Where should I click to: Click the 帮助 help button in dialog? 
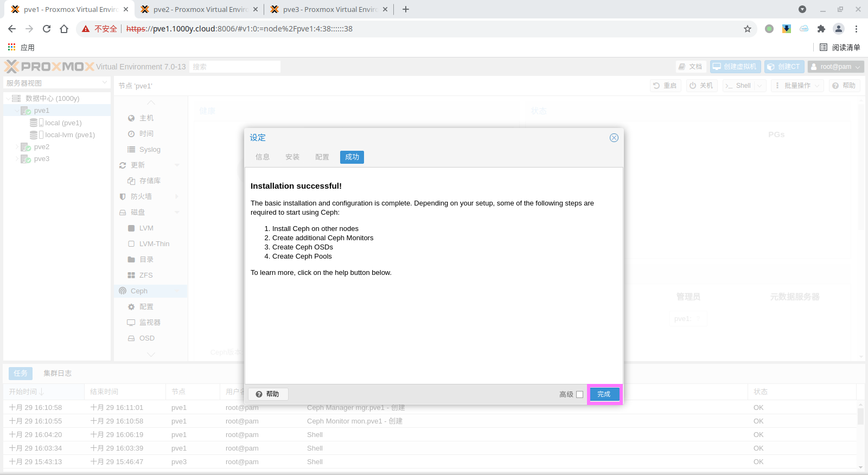coord(267,394)
